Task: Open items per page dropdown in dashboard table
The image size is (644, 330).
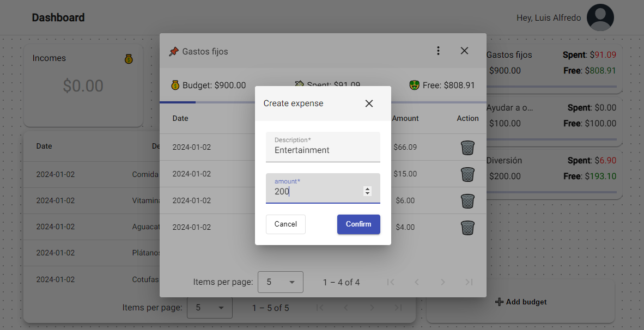Action: point(209,308)
